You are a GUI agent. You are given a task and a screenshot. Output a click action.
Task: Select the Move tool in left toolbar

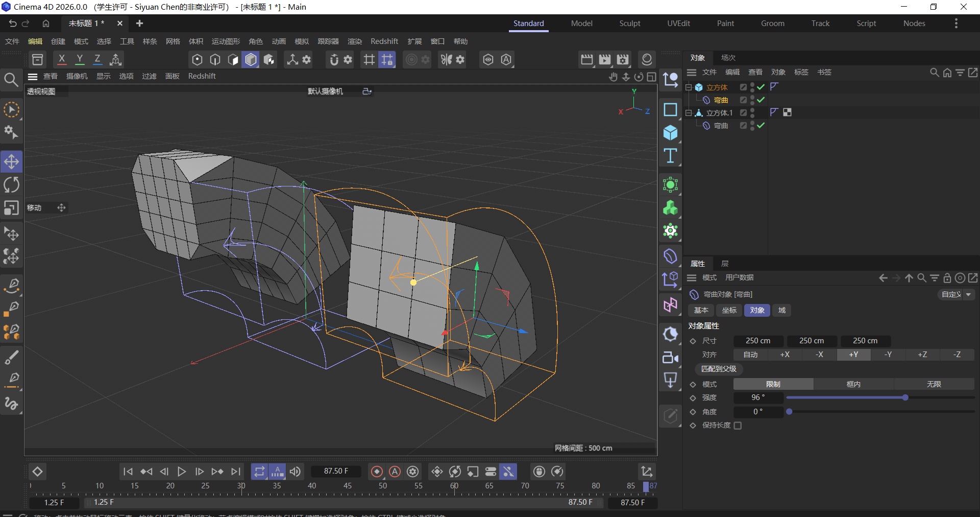tap(11, 162)
